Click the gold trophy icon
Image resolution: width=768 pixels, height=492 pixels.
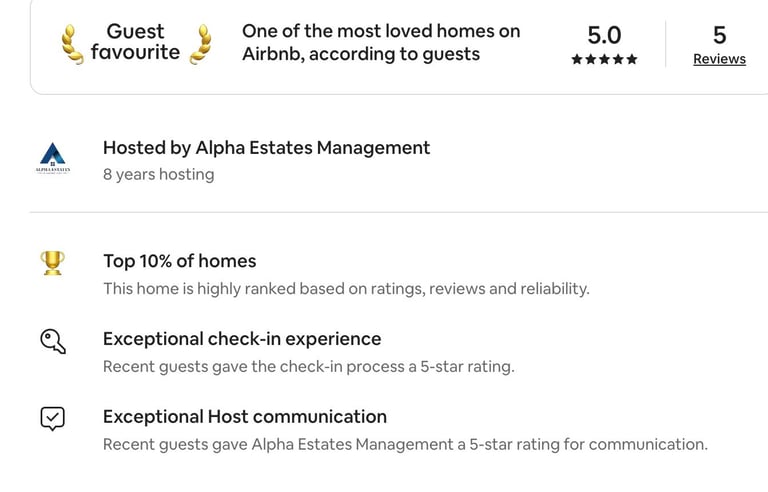(x=53, y=263)
